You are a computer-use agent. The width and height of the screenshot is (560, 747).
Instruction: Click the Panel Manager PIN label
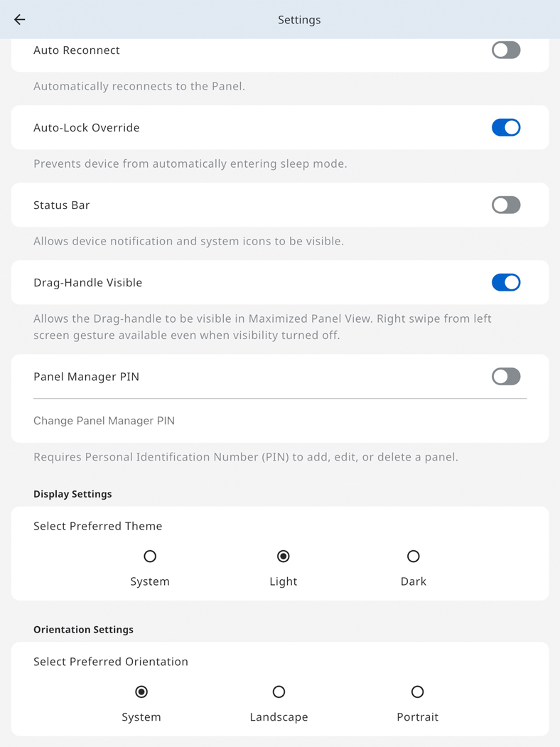point(86,377)
